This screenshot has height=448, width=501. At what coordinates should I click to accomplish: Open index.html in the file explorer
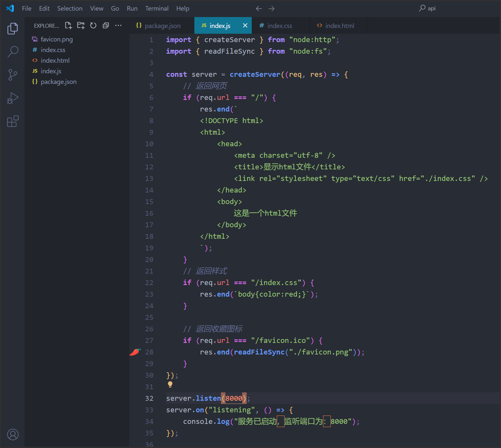[x=77, y=60]
